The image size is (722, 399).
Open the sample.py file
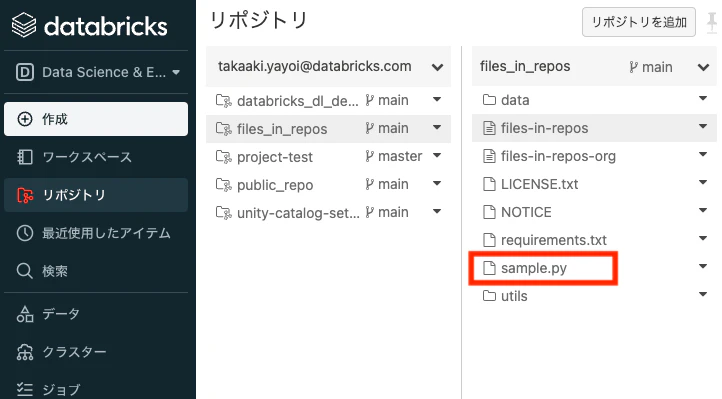point(534,268)
